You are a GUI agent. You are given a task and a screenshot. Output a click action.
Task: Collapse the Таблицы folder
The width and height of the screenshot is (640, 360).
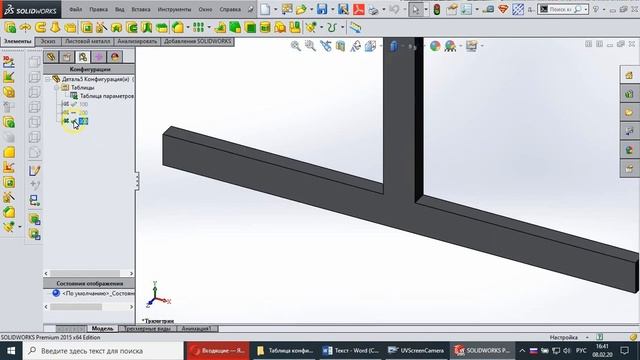[57, 87]
